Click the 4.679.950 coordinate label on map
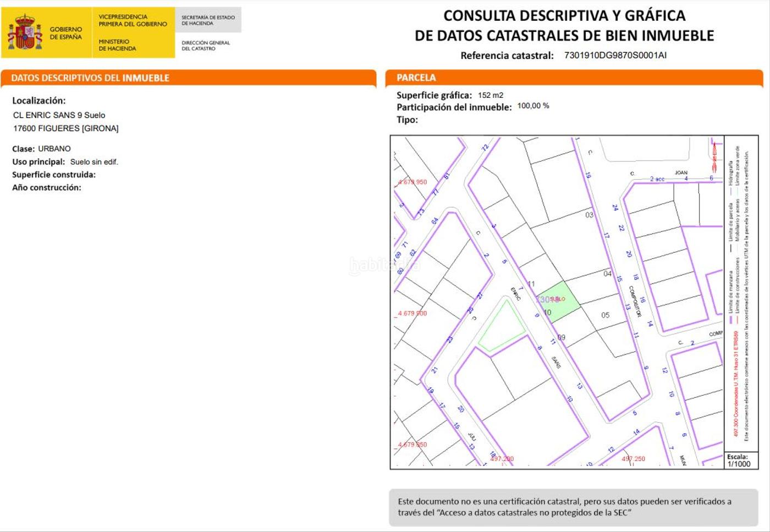 [413, 182]
